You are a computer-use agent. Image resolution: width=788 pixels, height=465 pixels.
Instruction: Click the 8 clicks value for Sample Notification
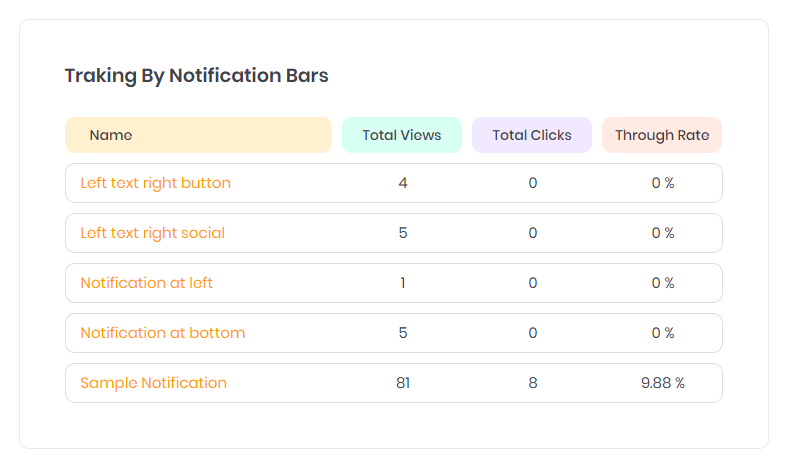(x=533, y=383)
